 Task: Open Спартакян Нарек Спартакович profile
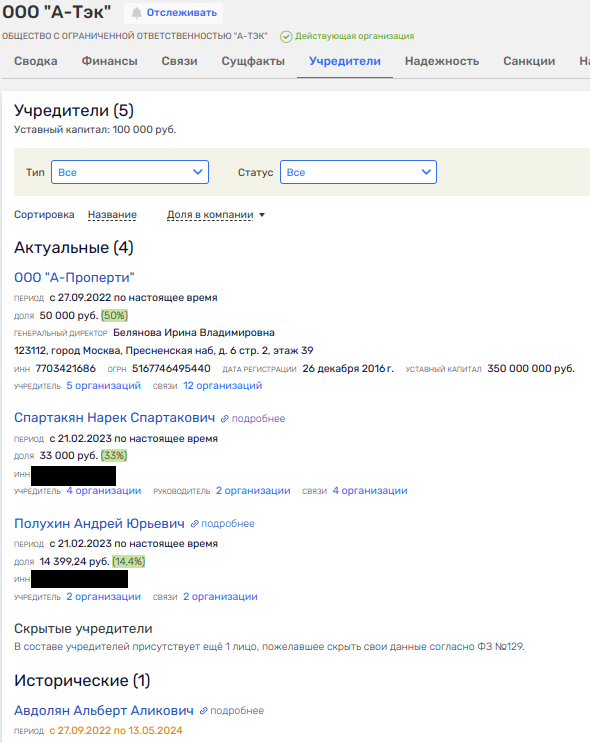pos(114,418)
